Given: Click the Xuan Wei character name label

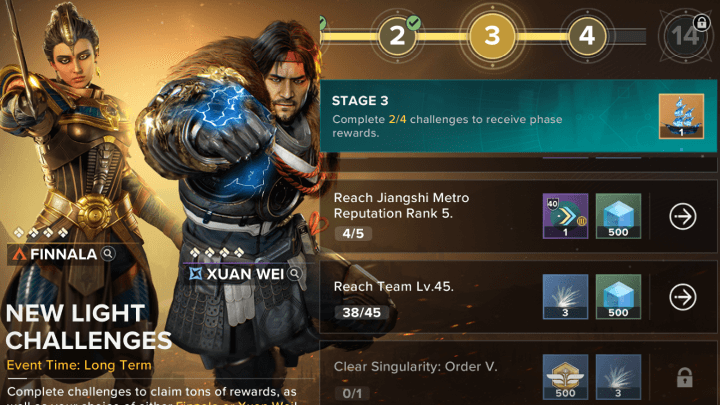Looking at the screenshot, I should (245, 274).
